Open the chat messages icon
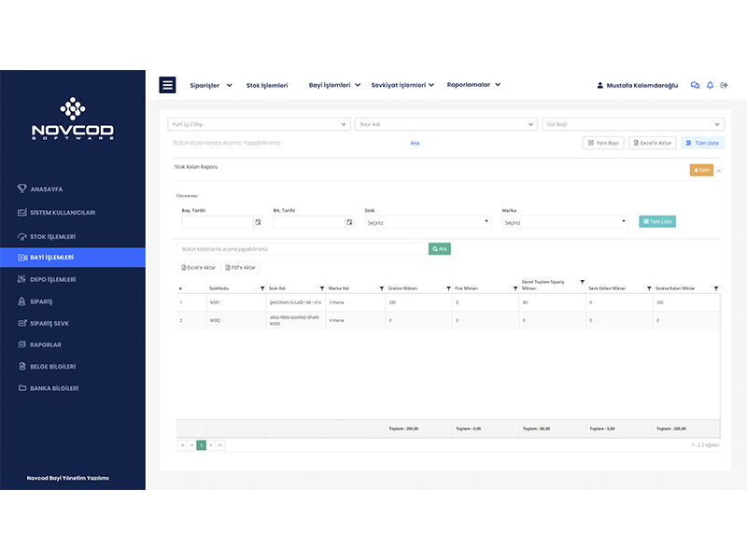This screenshot has height=560, width=747. [x=695, y=85]
